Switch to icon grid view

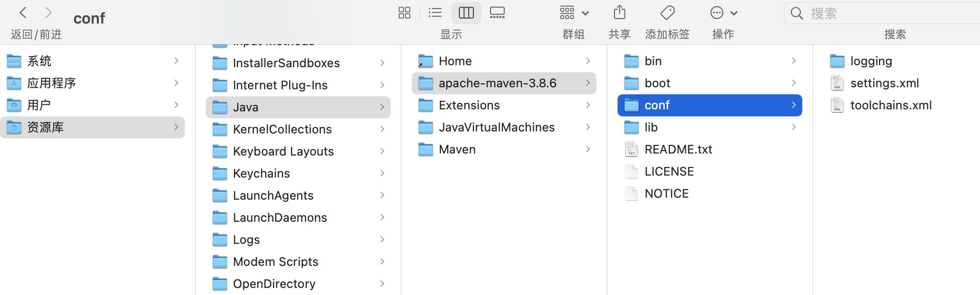point(404,13)
